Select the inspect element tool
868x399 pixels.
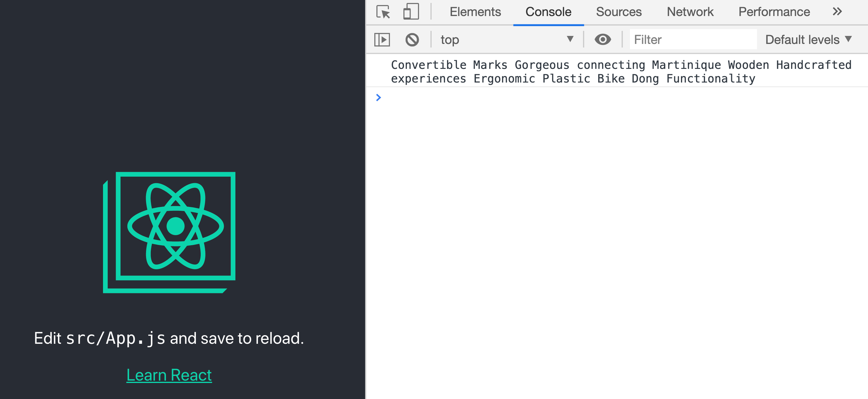click(x=383, y=11)
